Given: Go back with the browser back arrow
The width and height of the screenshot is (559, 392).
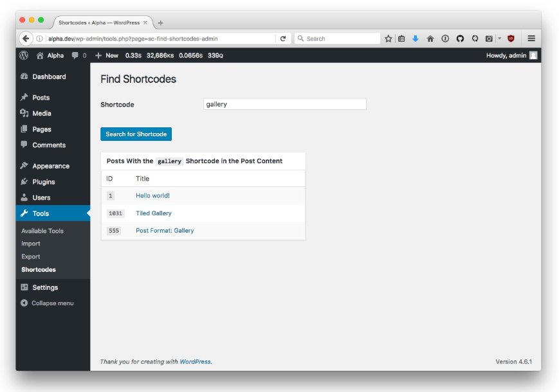Looking at the screenshot, I should point(25,39).
